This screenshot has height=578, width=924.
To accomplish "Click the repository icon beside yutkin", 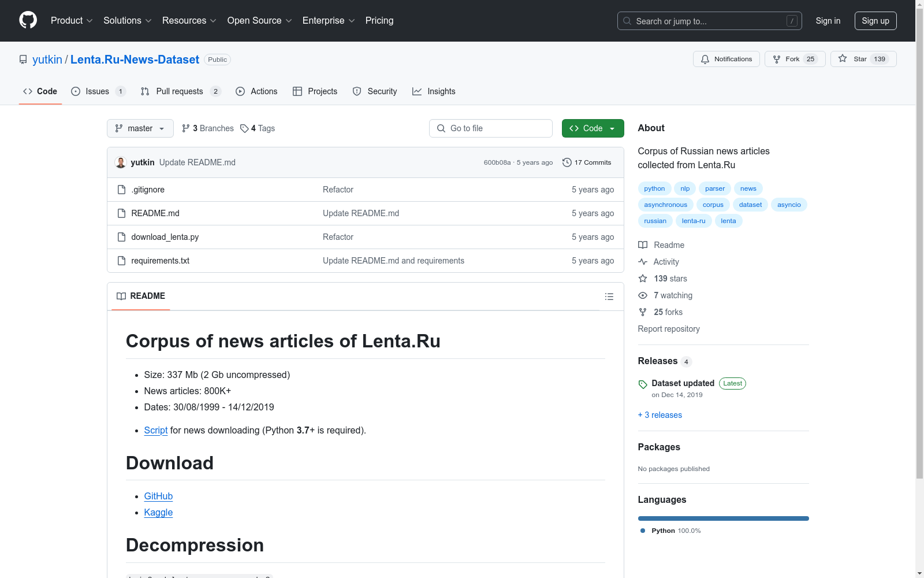I will coord(23,60).
